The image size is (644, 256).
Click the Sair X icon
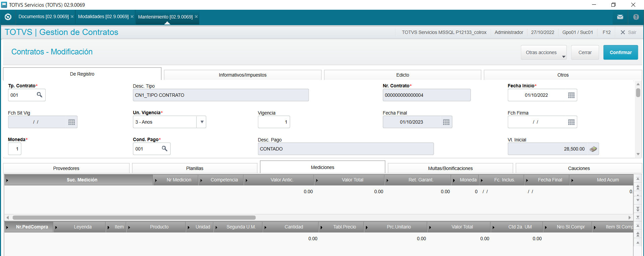coord(623,32)
